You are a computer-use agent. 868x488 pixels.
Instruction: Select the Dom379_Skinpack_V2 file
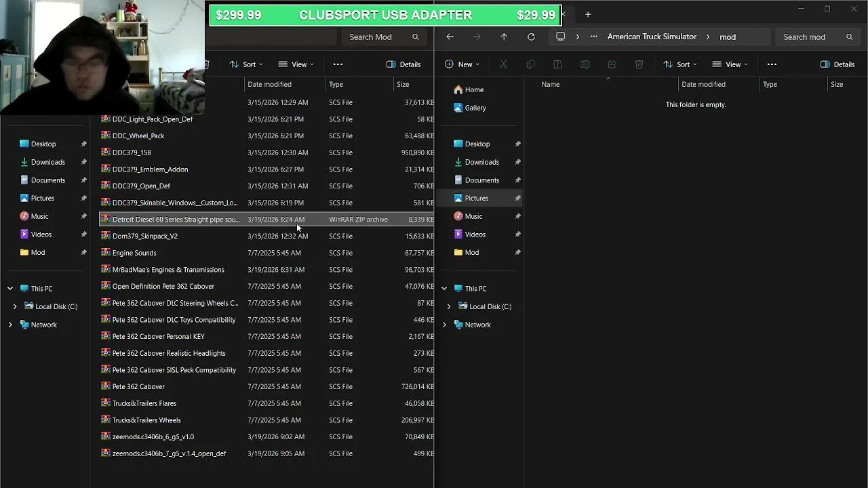point(267,236)
